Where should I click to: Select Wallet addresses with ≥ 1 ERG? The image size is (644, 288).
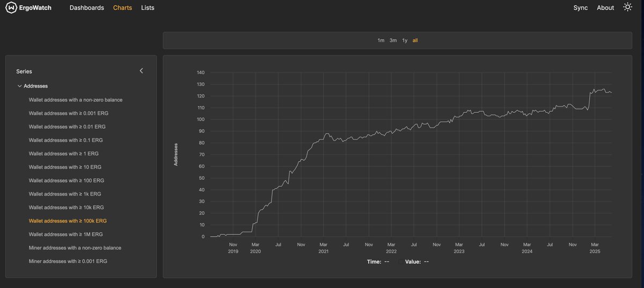(63, 154)
